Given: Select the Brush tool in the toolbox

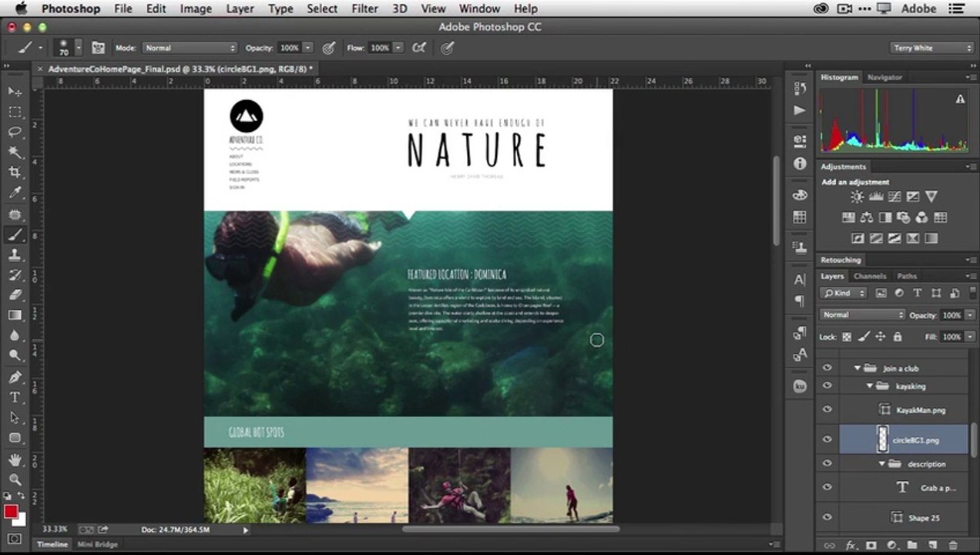Looking at the screenshot, I should point(15,235).
